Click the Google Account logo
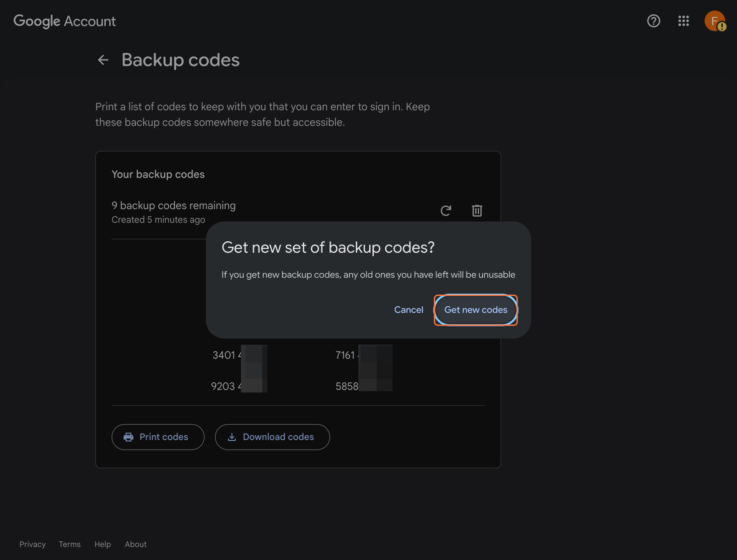Screen dimensions: 737x560 click(x=65, y=21)
